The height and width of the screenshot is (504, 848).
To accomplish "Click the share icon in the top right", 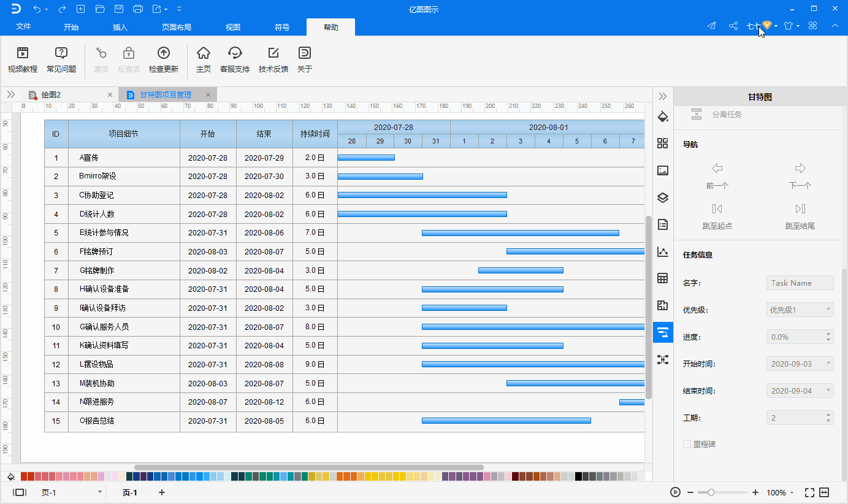I will 733,26.
